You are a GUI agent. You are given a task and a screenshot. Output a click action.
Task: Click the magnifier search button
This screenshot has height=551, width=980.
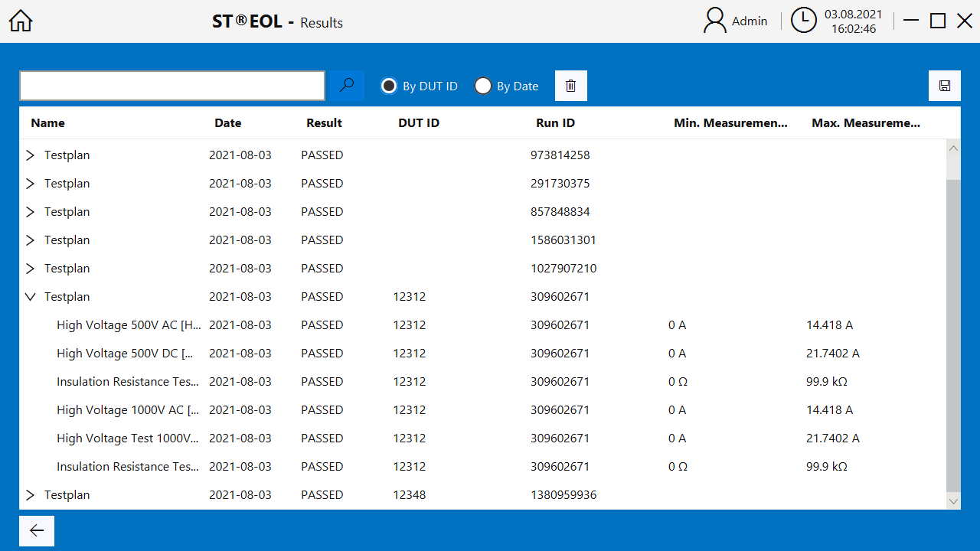pos(347,86)
